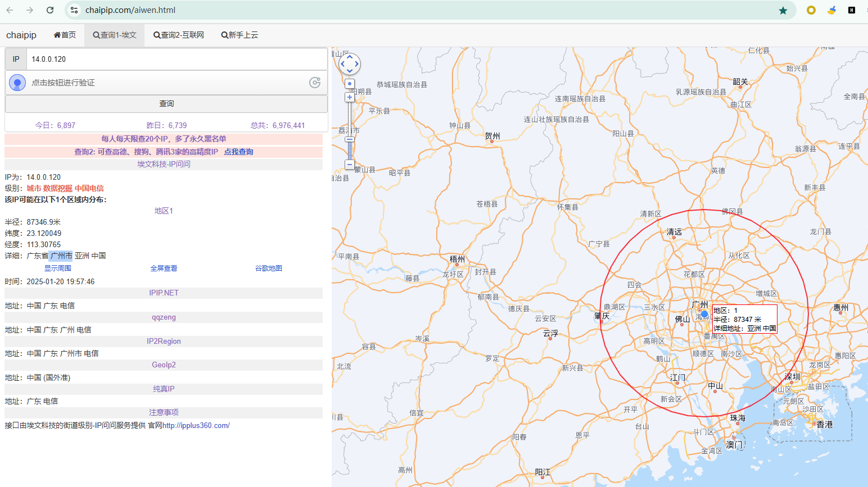Click 时间: 2025-01-20 19:57:46 text
This screenshot has width=868, height=487.
click(x=49, y=281)
